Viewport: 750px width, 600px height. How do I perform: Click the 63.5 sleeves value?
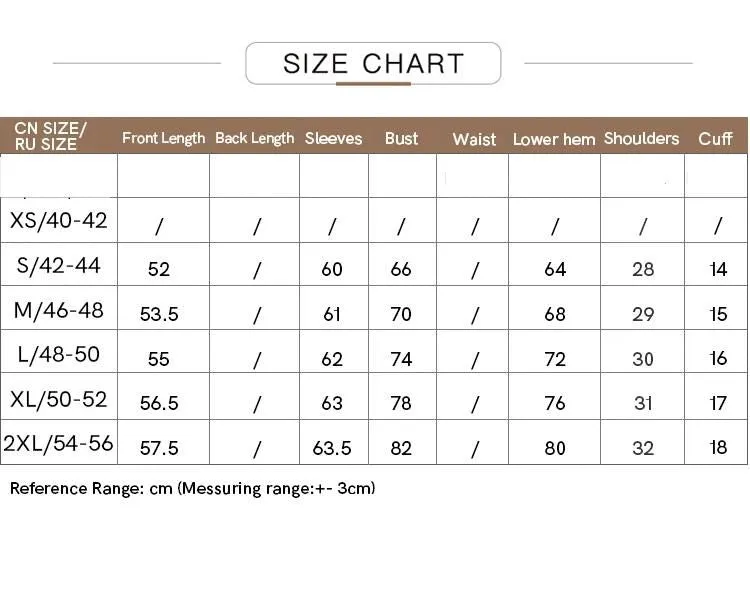coord(332,448)
